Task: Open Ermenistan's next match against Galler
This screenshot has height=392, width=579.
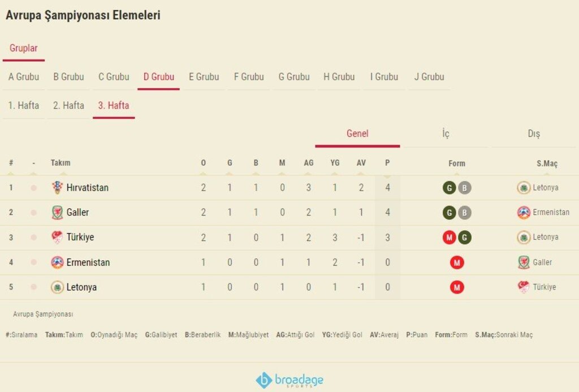Action: [x=535, y=262]
